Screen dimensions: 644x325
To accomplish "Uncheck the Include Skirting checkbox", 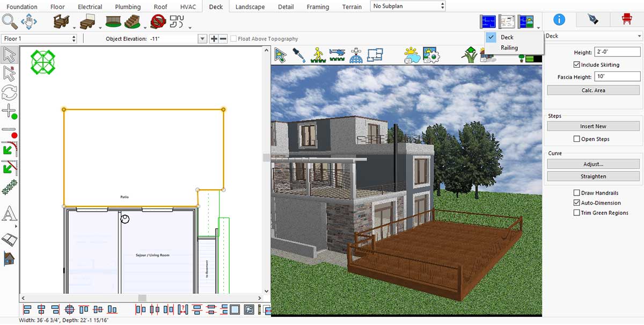I will click(x=576, y=65).
